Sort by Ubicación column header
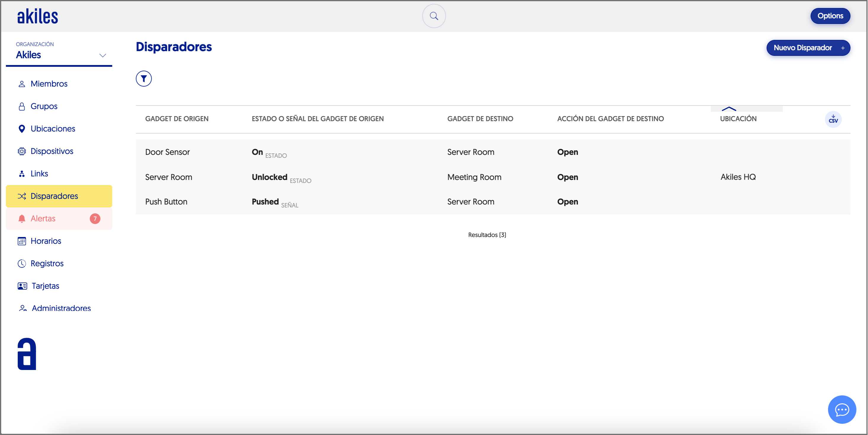Viewport: 868px width, 435px height. [738, 119]
